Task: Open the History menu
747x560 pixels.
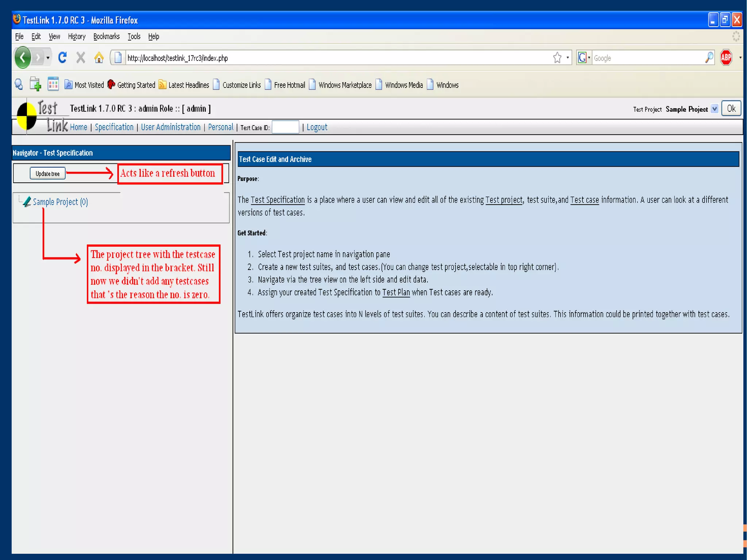Action: point(77,36)
